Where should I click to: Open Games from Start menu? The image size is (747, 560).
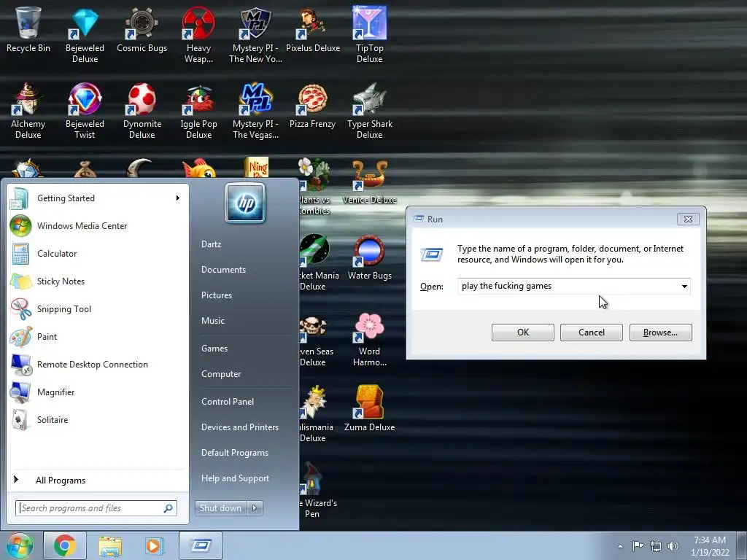pos(214,348)
